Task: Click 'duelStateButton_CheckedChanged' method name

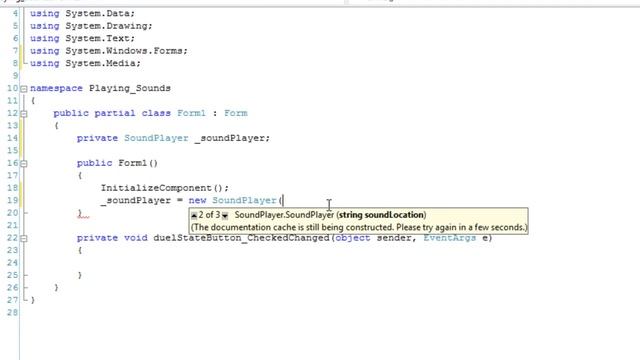Action: point(241,238)
